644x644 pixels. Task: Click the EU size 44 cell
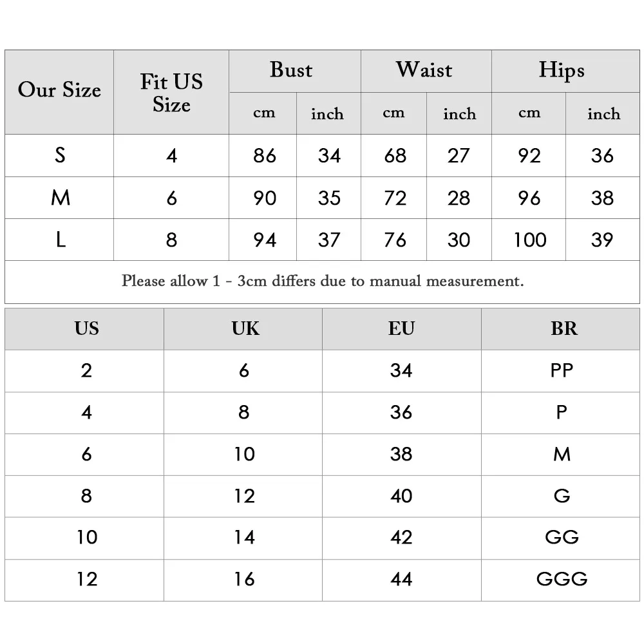point(402,580)
